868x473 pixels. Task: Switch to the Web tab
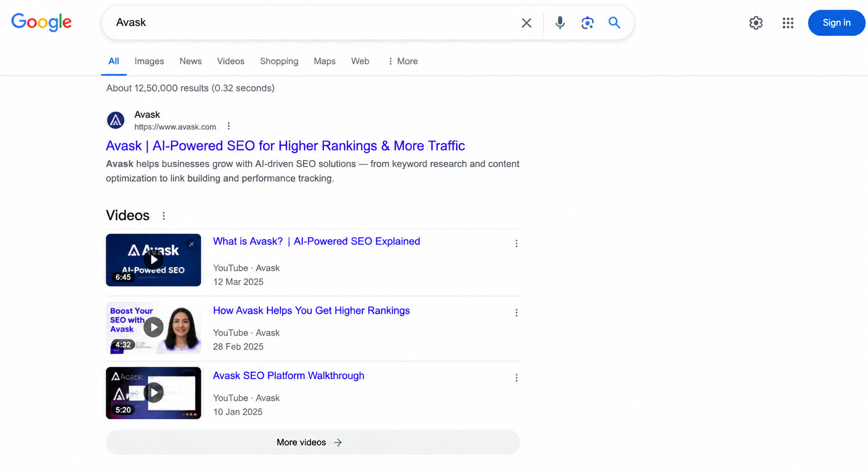[360, 61]
